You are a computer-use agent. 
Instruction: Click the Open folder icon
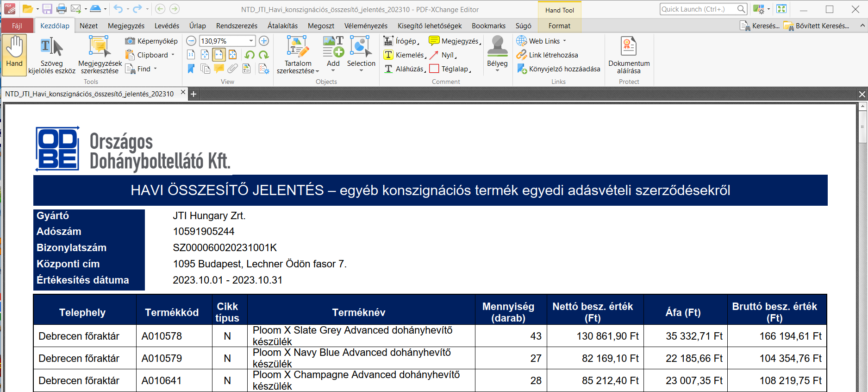[x=27, y=9]
